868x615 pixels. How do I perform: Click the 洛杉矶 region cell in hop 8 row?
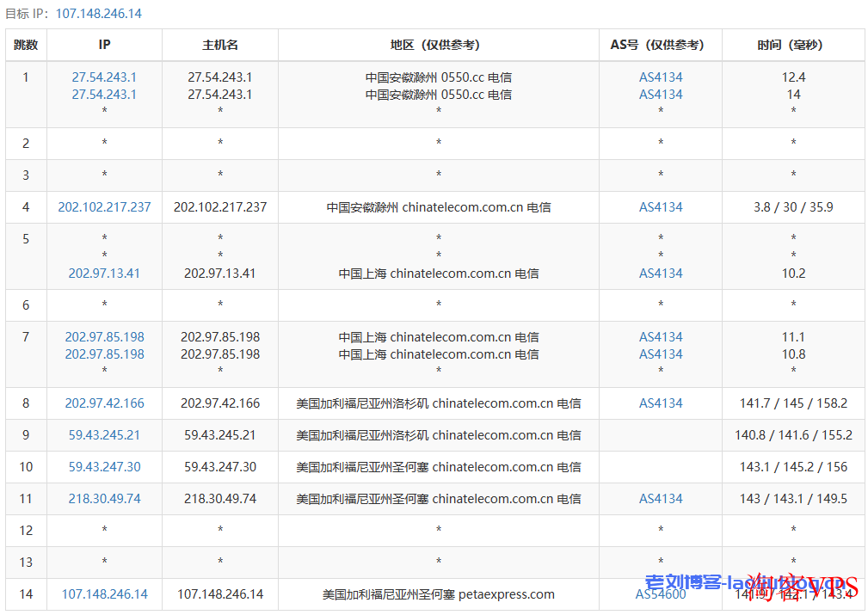tap(439, 403)
